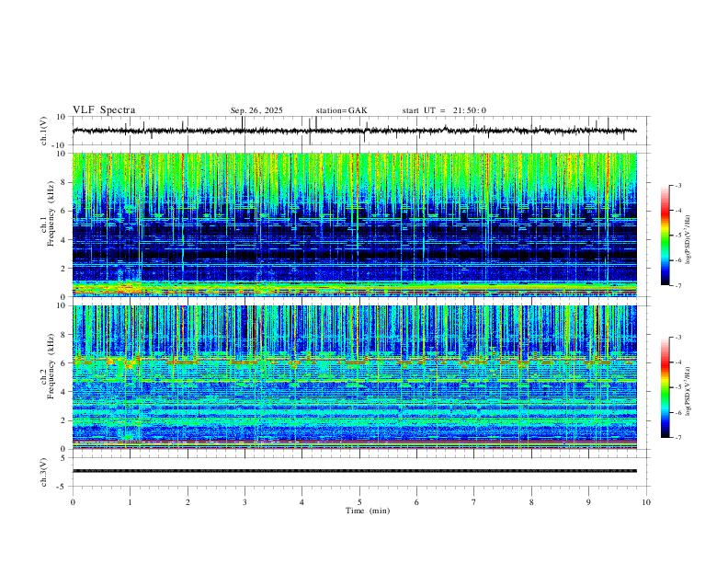The height and width of the screenshot is (563, 728).
Task: Click the ch.3 voltage trace panel
Action: pos(359,472)
